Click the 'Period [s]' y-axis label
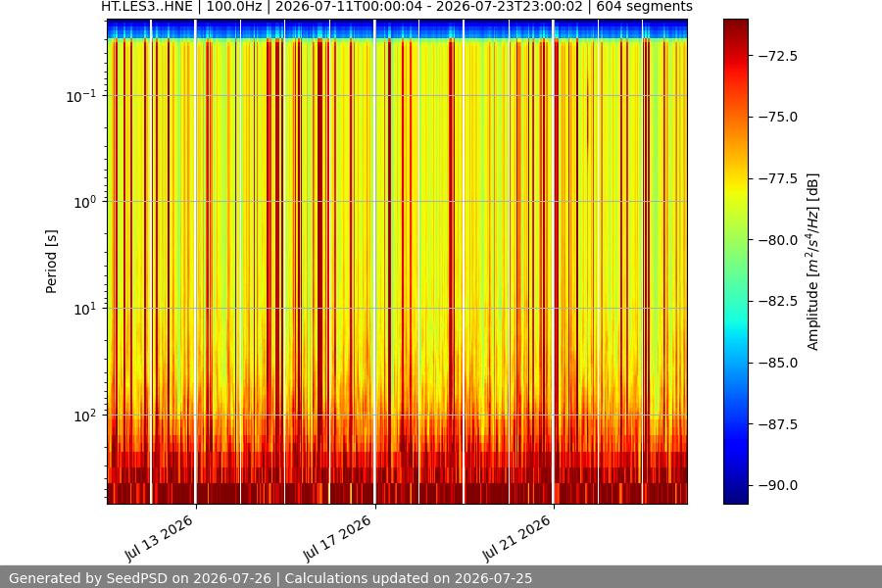Image resolution: width=882 pixels, height=588 pixels. [51, 262]
